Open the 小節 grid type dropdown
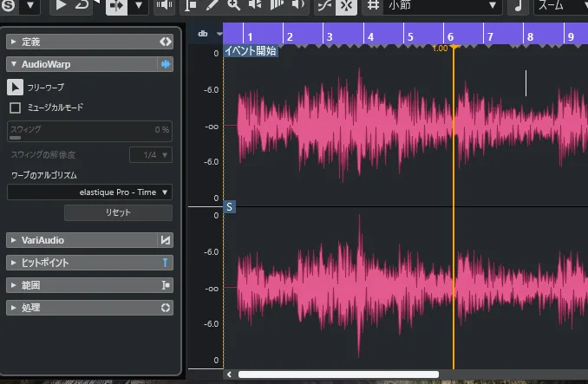This screenshot has height=384, width=588. click(x=444, y=6)
